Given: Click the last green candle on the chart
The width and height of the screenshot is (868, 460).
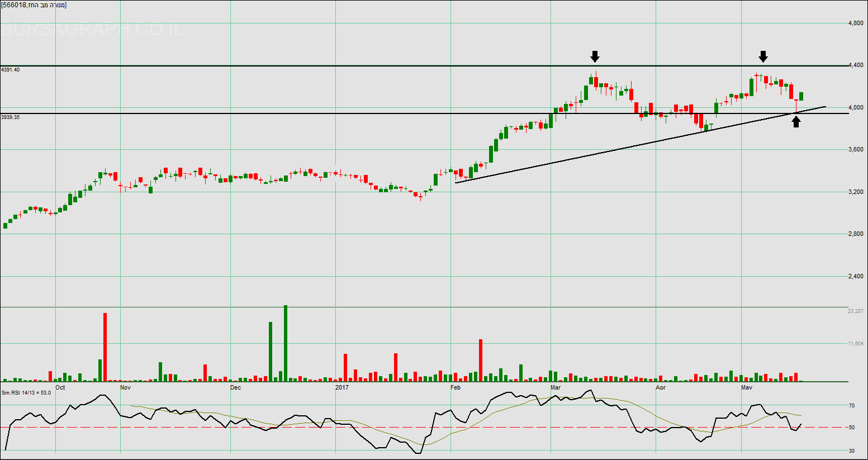Looking at the screenshot, I should pyautogui.click(x=801, y=96).
